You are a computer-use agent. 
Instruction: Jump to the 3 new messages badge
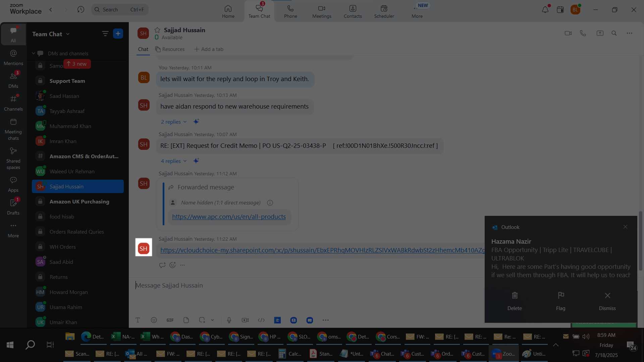[77, 64]
